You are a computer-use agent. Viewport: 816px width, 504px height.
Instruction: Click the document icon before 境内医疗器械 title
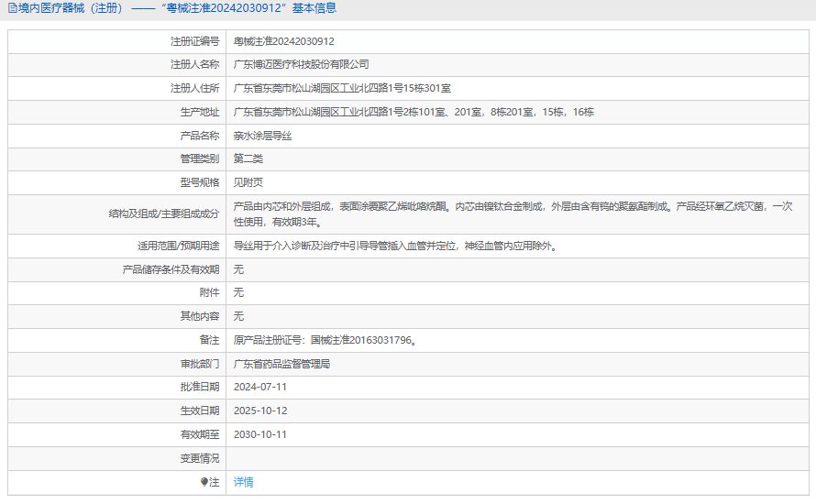click(12, 8)
